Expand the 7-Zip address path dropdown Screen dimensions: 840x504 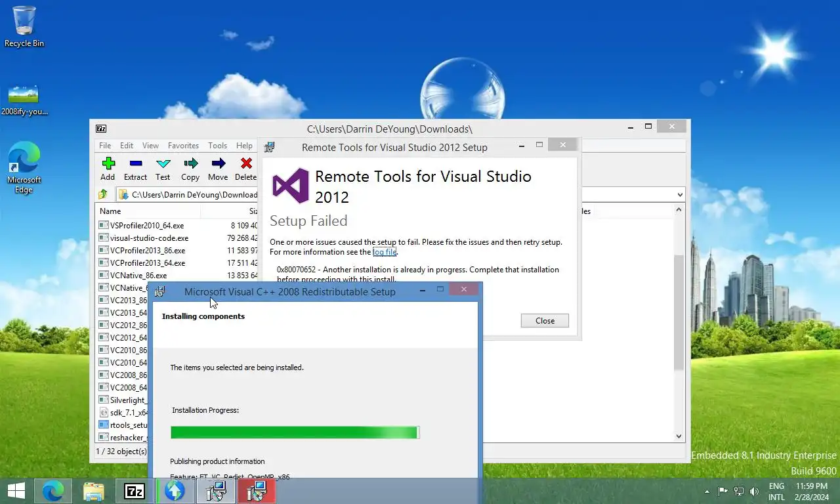point(679,195)
